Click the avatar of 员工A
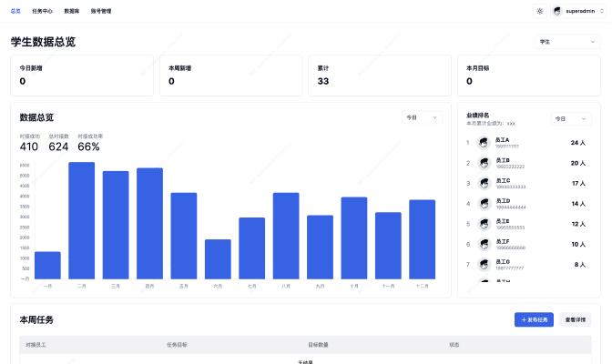 tap(484, 143)
